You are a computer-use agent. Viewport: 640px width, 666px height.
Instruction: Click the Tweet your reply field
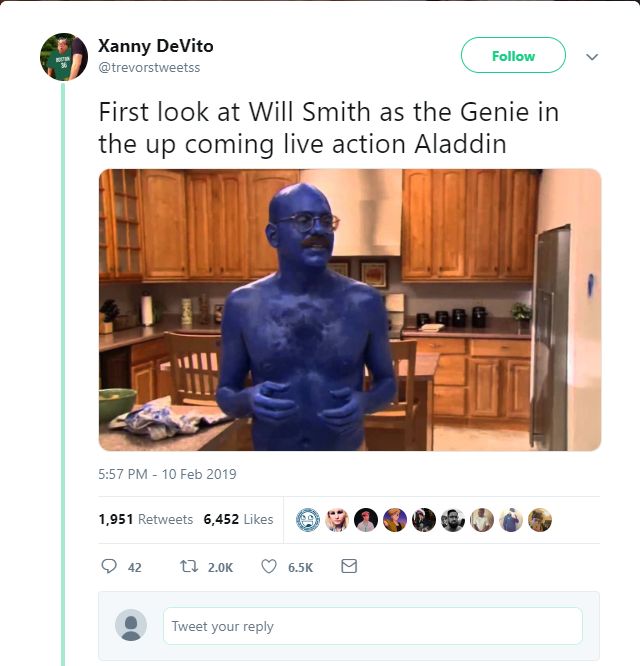point(373,626)
